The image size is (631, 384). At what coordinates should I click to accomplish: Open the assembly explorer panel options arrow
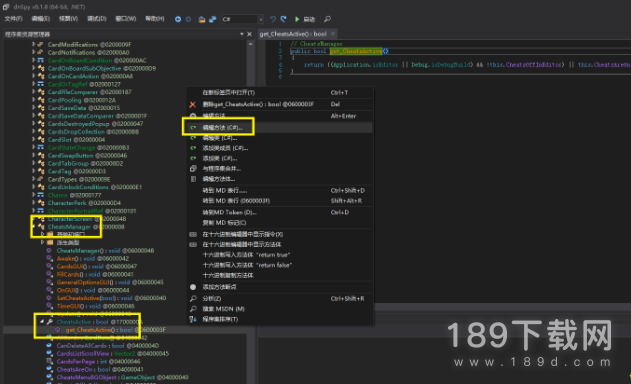(242, 34)
